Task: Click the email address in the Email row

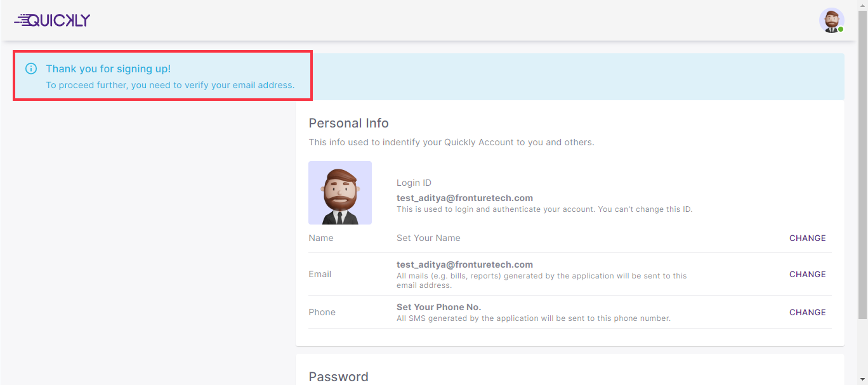Action: coord(464,264)
